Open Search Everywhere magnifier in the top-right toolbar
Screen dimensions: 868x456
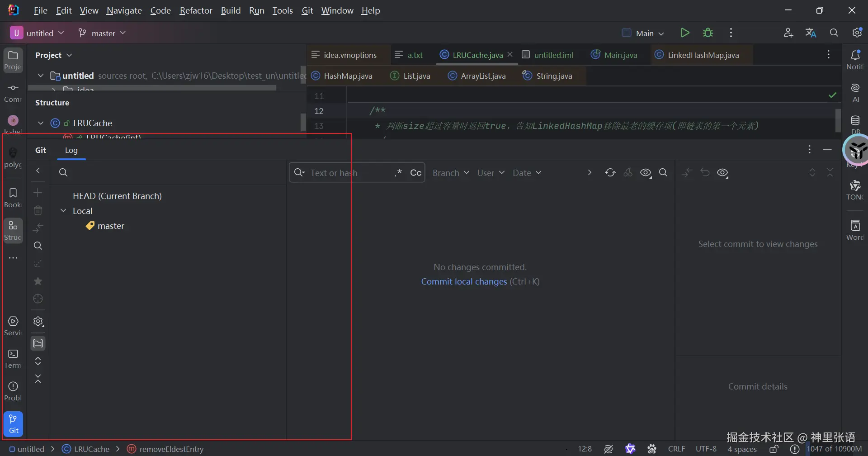click(834, 33)
